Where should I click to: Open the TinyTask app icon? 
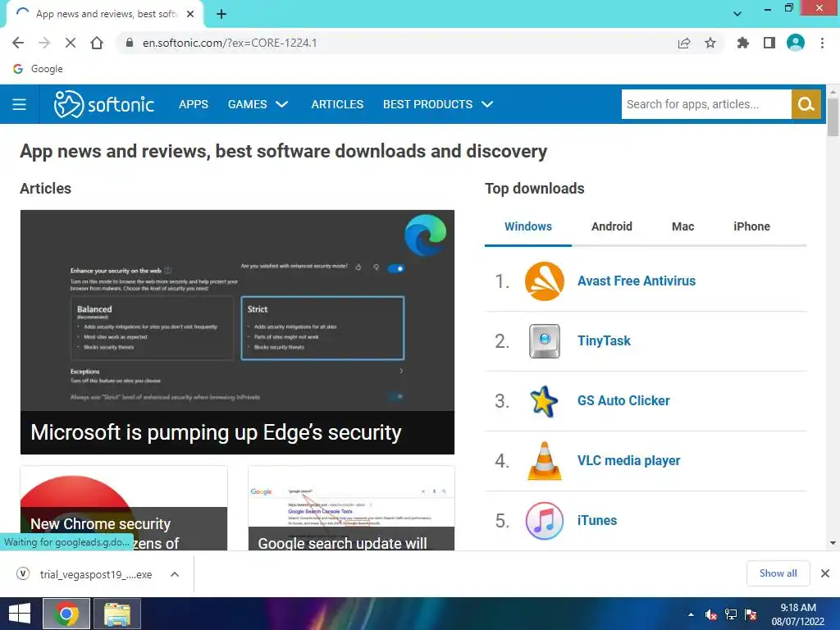(545, 341)
